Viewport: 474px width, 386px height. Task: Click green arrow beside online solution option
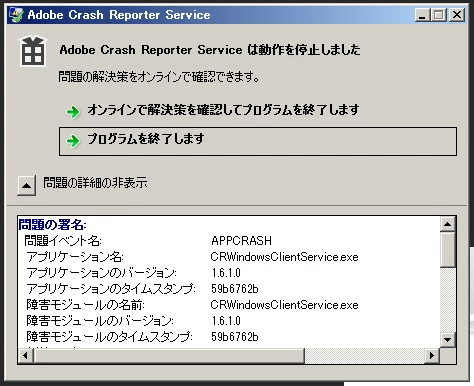point(73,112)
